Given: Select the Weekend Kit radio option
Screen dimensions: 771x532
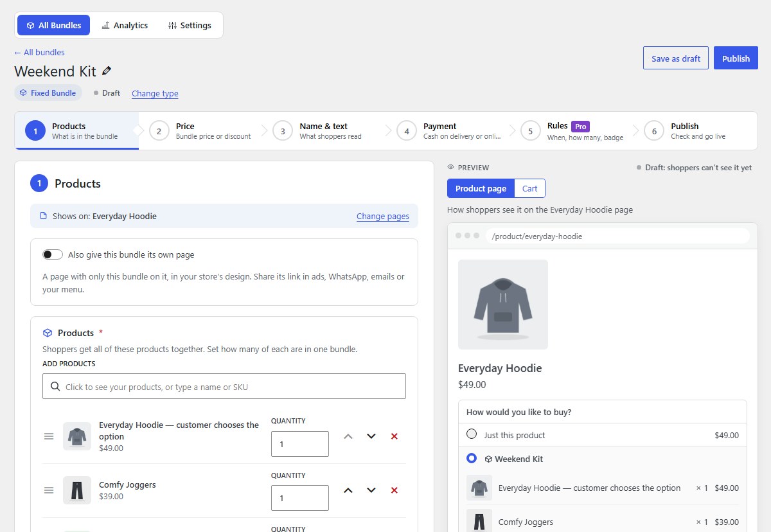Looking at the screenshot, I should coord(472,459).
